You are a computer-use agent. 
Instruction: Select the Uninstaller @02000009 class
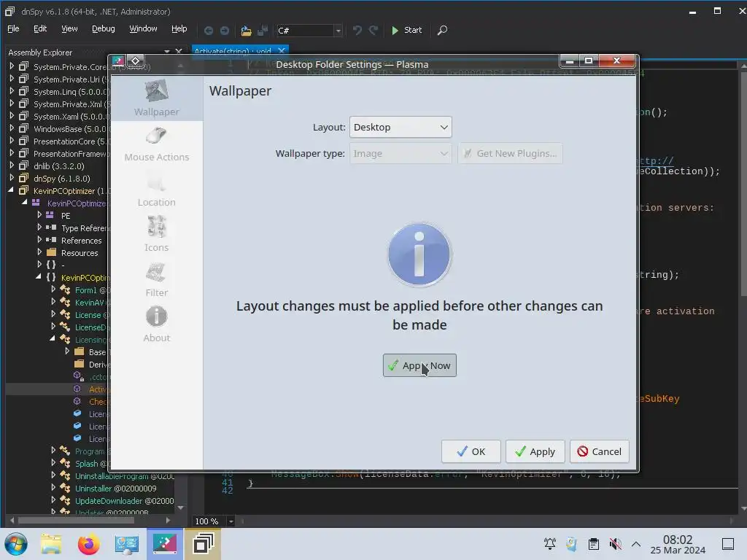(116, 488)
